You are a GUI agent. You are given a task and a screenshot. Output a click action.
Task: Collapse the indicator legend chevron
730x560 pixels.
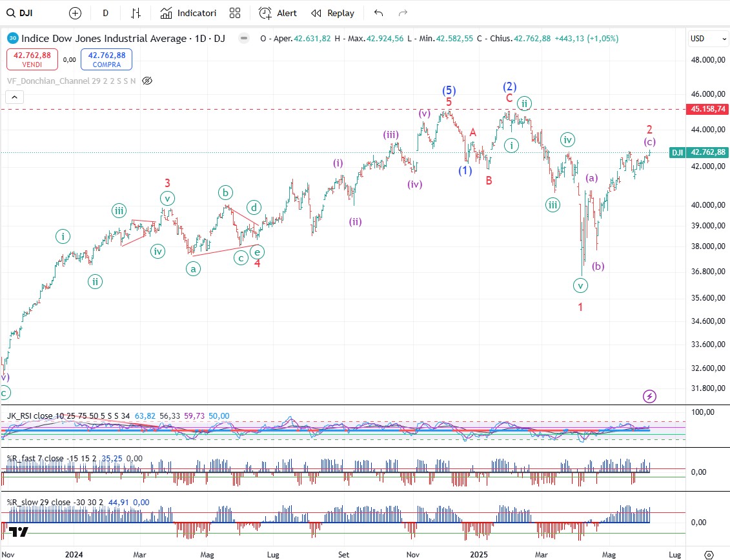pos(14,97)
